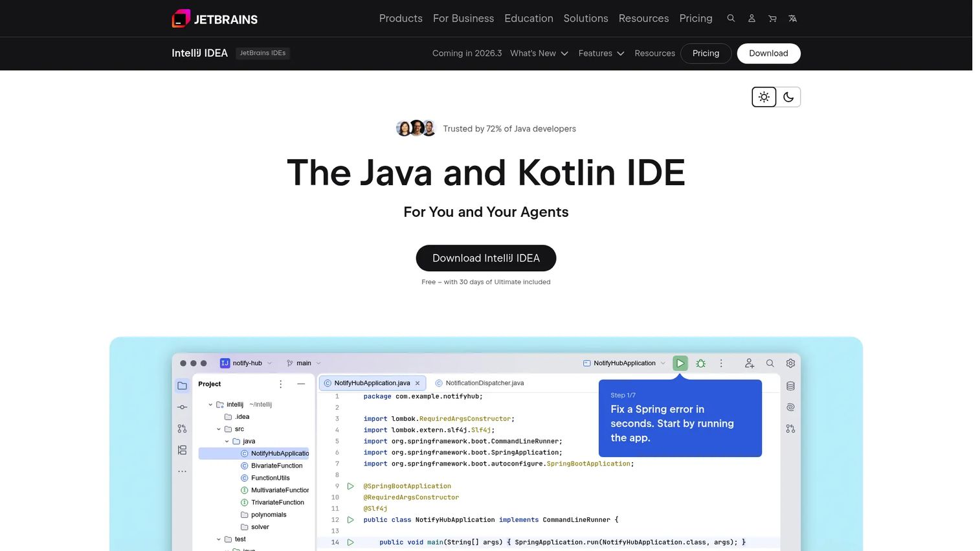980x551 pixels.
Task: Open left sidebar pull requests icon
Action: 183,429
